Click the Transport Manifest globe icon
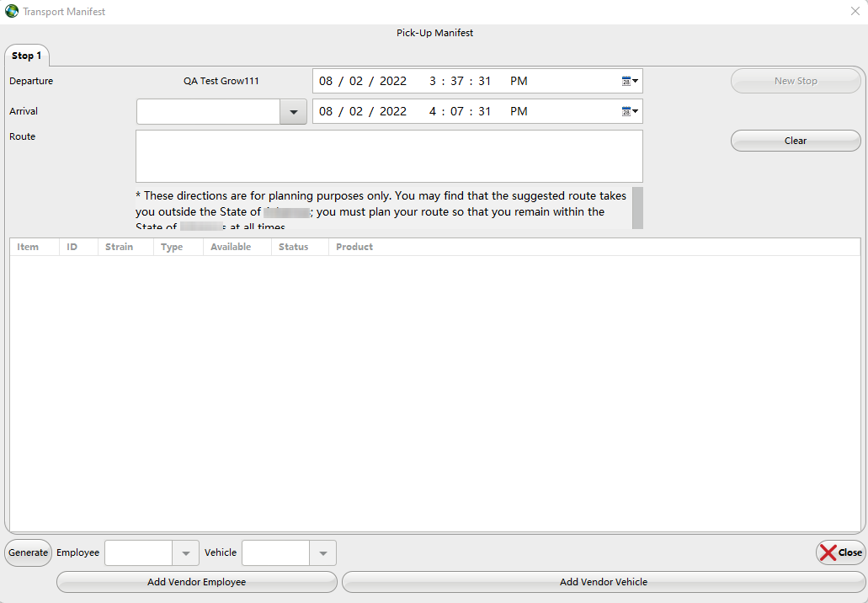The width and height of the screenshot is (868, 603). pyautogui.click(x=10, y=11)
